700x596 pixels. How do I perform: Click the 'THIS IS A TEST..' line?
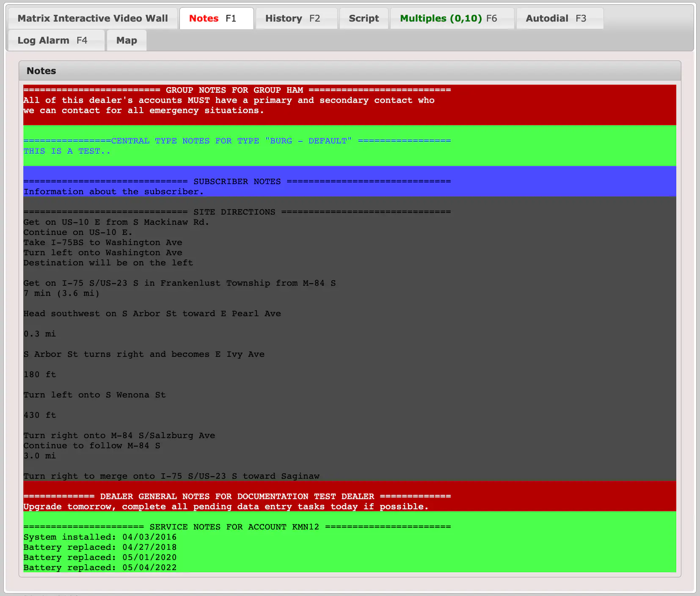[x=67, y=151]
